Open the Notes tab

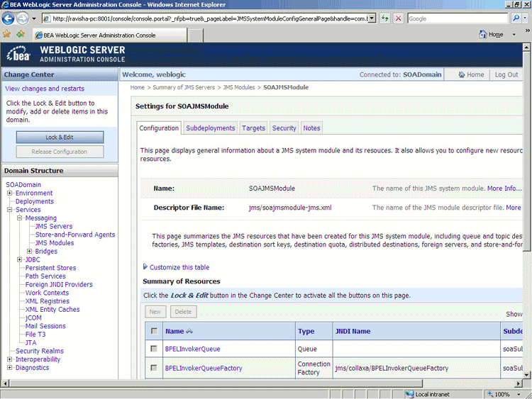tap(311, 128)
